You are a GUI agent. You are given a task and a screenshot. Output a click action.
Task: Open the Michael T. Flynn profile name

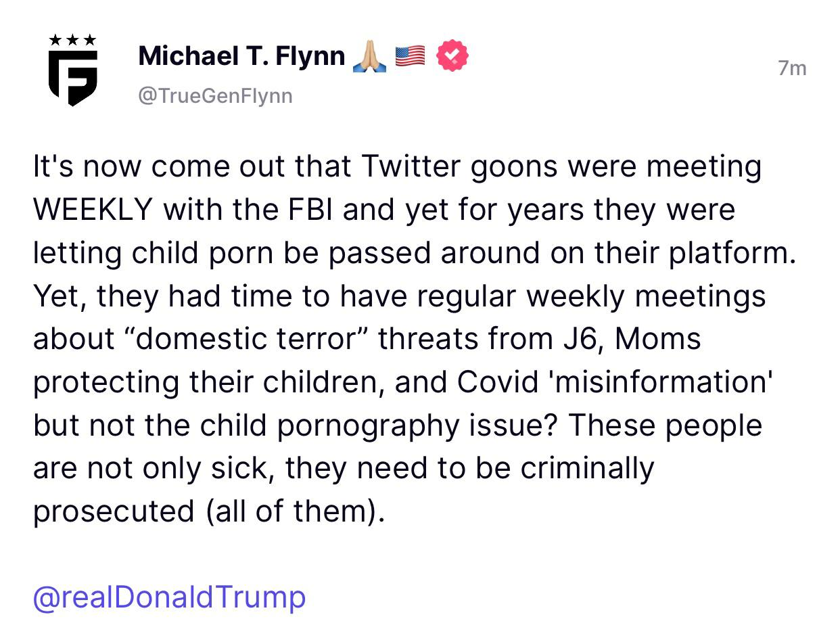click(x=241, y=56)
